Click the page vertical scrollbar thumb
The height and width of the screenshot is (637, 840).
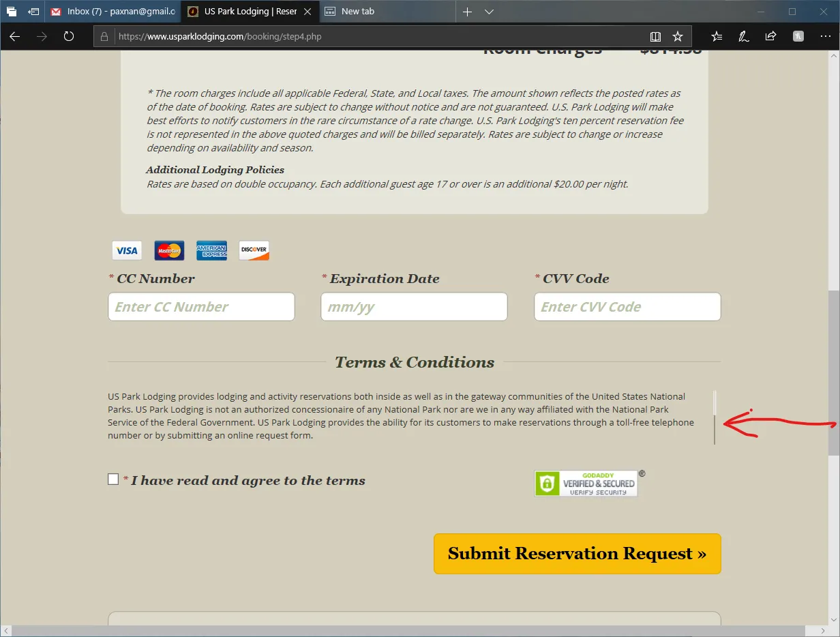pyautogui.click(x=834, y=372)
